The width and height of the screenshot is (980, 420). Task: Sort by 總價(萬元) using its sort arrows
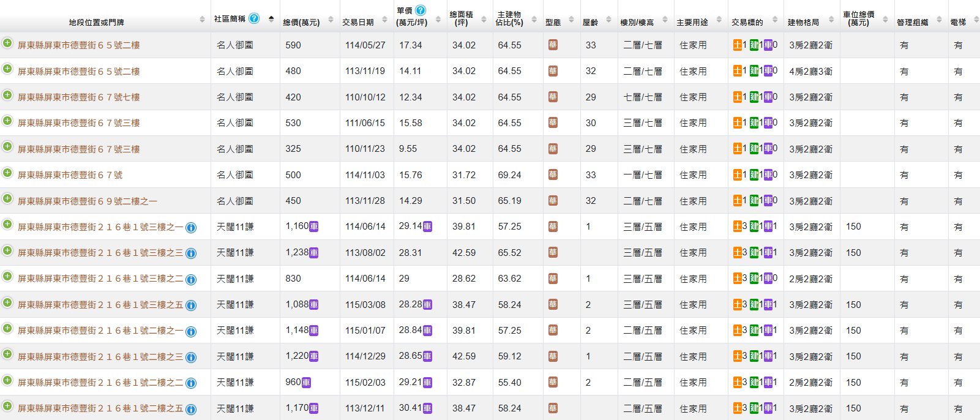[331, 20]
